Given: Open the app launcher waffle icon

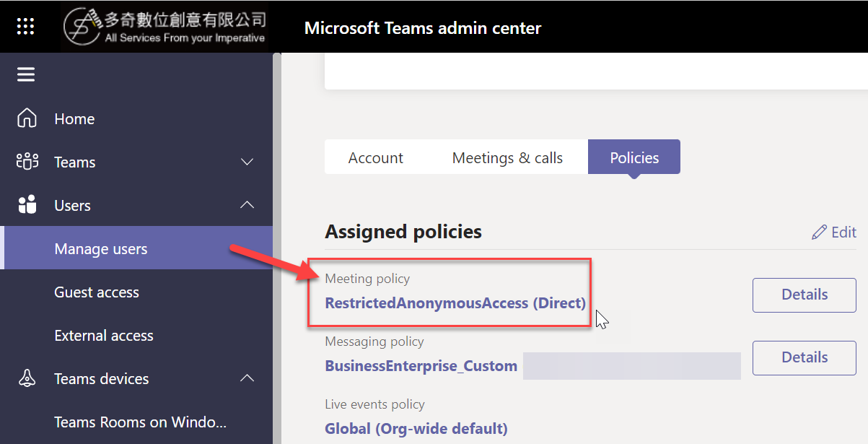Looking at the screenshot, I should point(25,26).
